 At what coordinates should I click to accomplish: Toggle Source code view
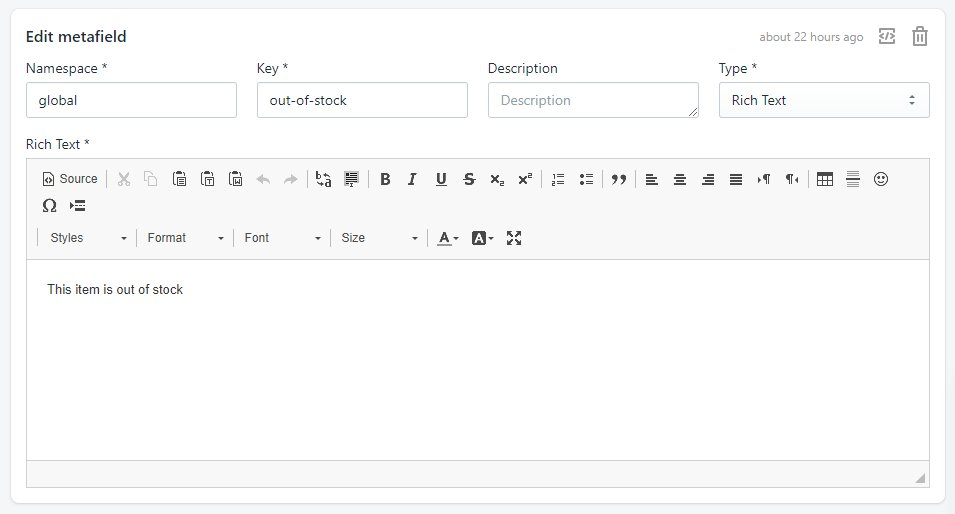tap(70, 179)
